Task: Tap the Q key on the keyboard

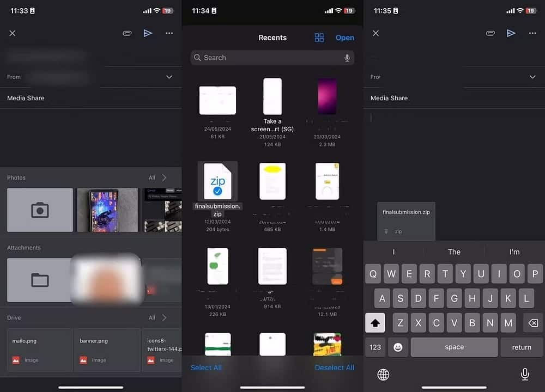Action: 373,274
